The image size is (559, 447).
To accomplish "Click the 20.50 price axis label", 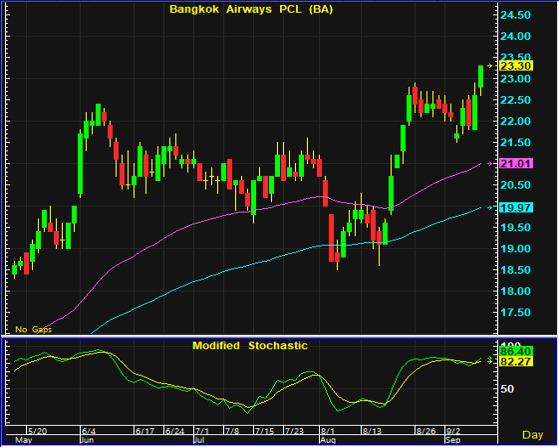I will pos(516,185).
